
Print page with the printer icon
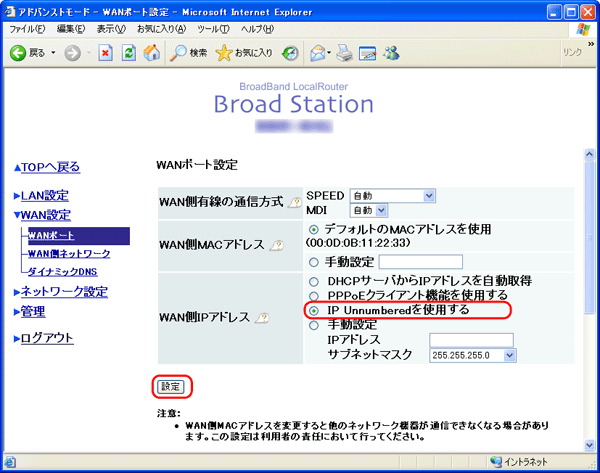[x=344, y=53]
